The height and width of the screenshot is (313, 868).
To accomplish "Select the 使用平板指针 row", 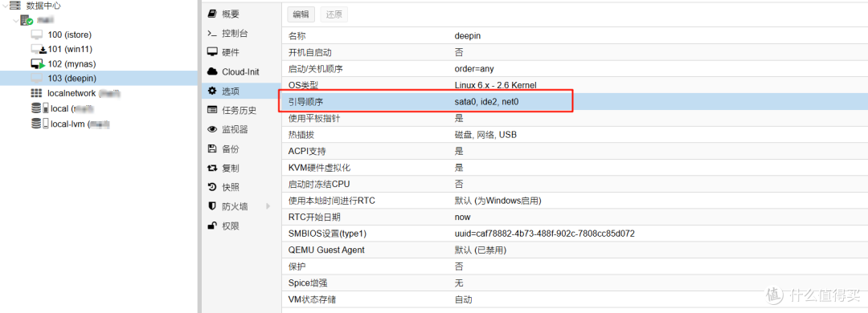I will coord(575,118).
